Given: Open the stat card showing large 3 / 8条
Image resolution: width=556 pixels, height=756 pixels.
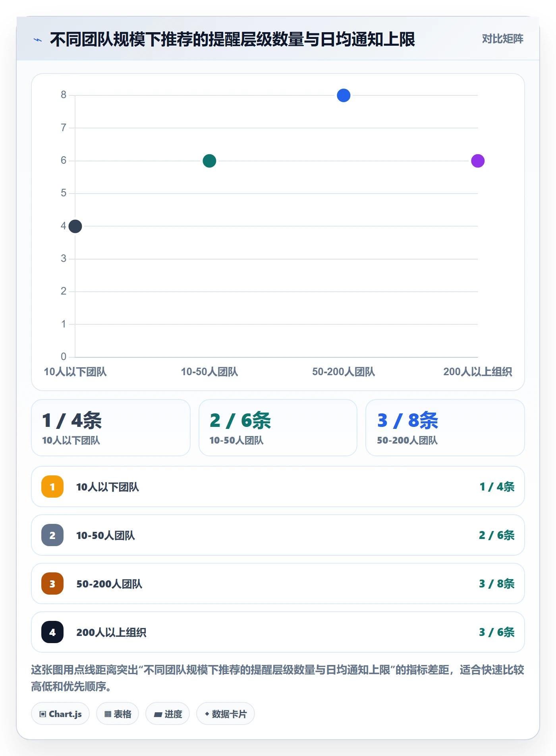Looking at the screenshot, I should [445, 428].
